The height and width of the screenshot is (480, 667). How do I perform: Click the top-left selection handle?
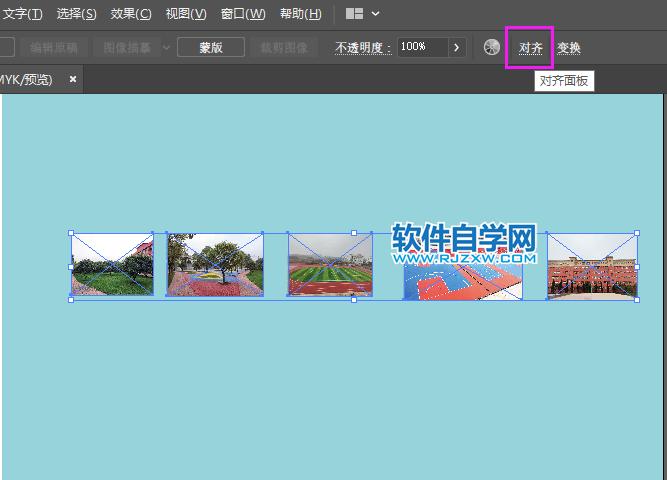[x=71, y=233]
